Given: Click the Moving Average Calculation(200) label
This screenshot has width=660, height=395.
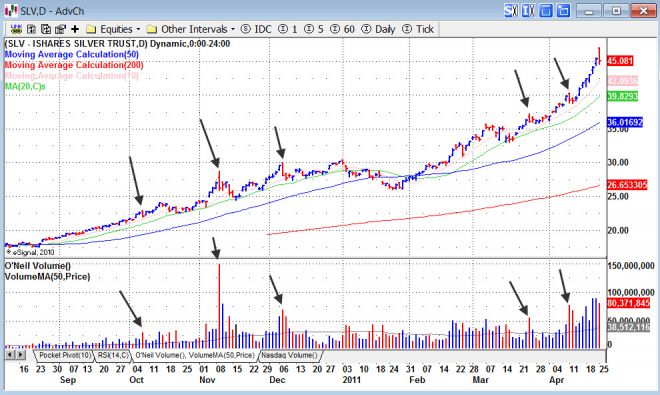Looking at the screenshot, I should 74,65.
